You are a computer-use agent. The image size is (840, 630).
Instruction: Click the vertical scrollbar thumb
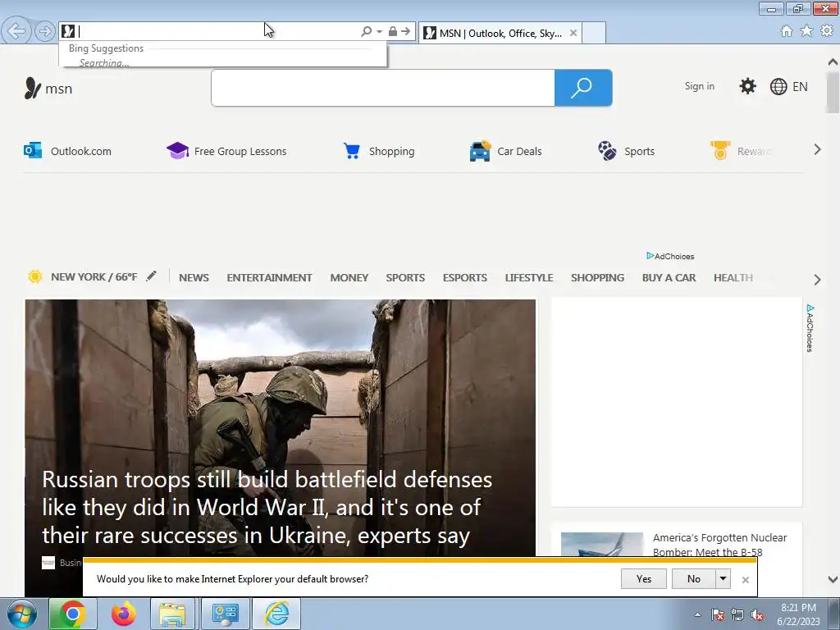tap(833, 92)
